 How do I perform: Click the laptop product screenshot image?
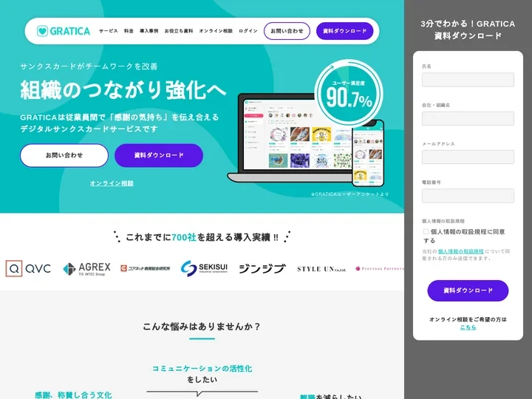[x=292, y=139]
